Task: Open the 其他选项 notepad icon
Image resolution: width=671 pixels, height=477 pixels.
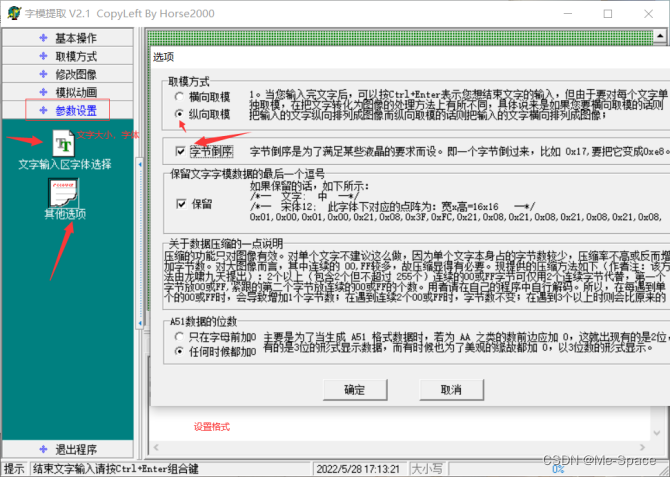Action: [64, 193]
